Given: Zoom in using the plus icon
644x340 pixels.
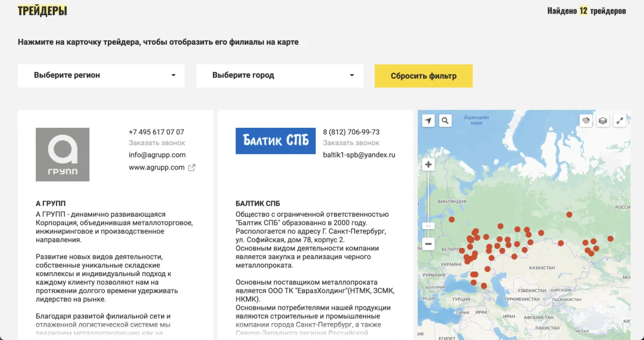Looking at the screenshot, I should tap(428, 164).
